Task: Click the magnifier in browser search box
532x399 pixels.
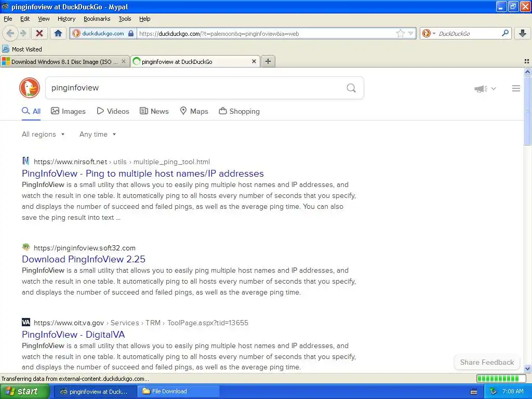Action: [505, 33]
